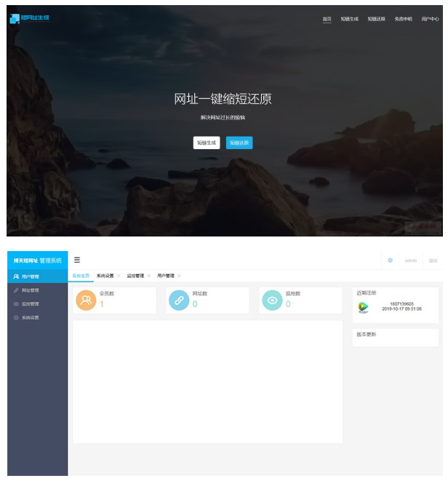Open 用户管理 in the sidebar
Image resolution: width=448 pixels, height=481 pixels.
31,277
